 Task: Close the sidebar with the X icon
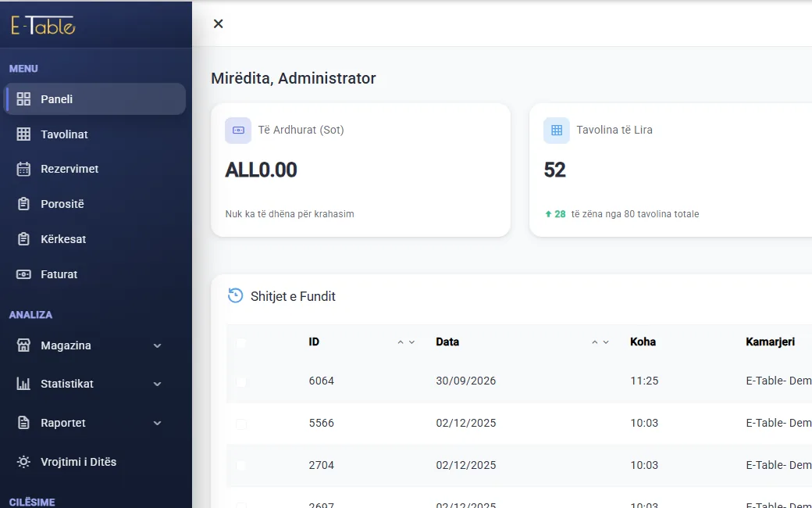coord(218,24)
